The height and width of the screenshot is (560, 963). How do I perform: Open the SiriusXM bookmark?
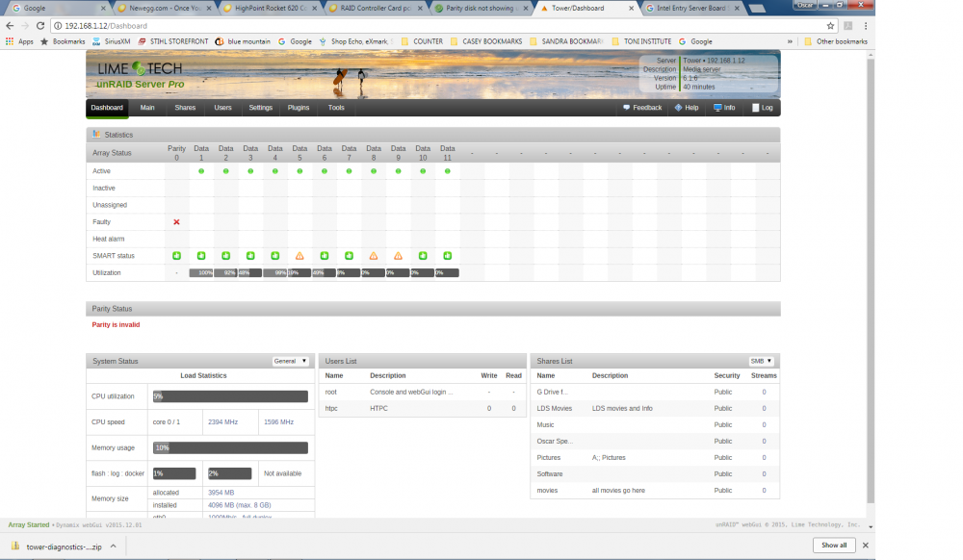(112, 41)
